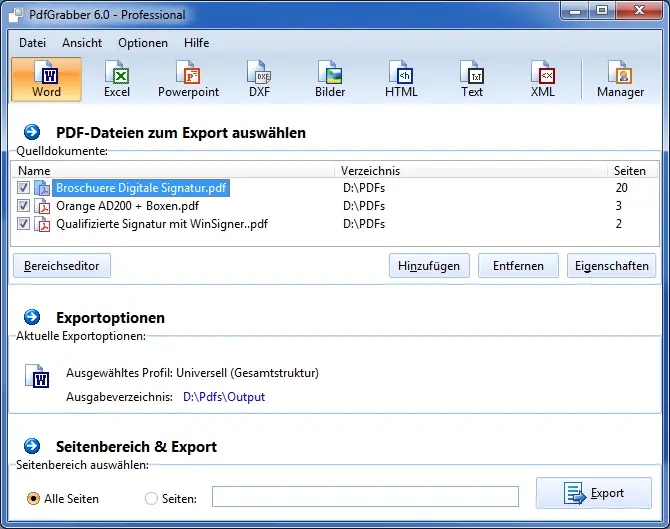Open the Bereichseditor
Screen dimensions: 670x529
62,266
